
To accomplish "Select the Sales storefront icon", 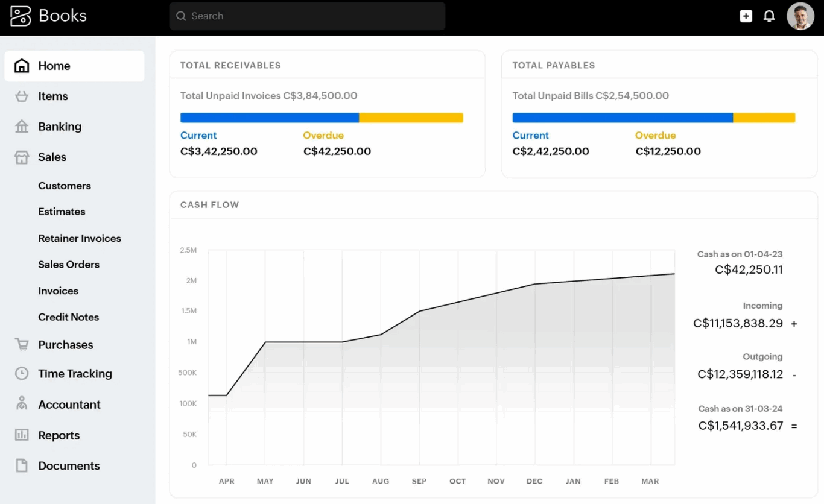I will [21, 157].
